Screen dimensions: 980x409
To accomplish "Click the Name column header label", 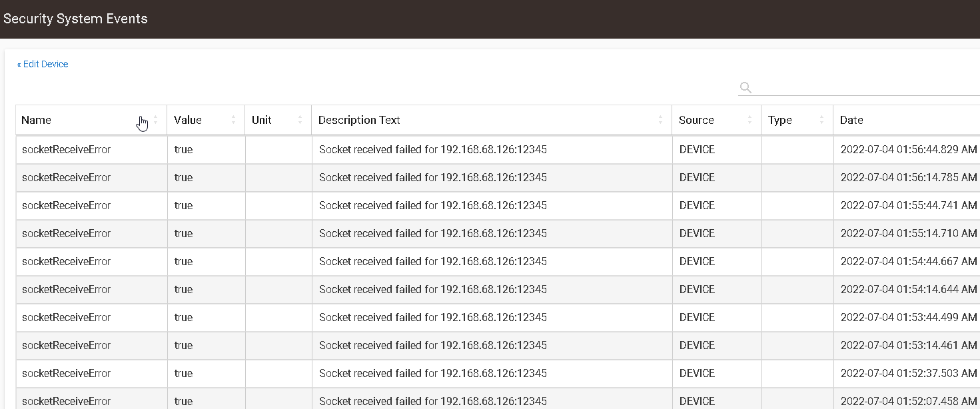I will pos(36,121).
